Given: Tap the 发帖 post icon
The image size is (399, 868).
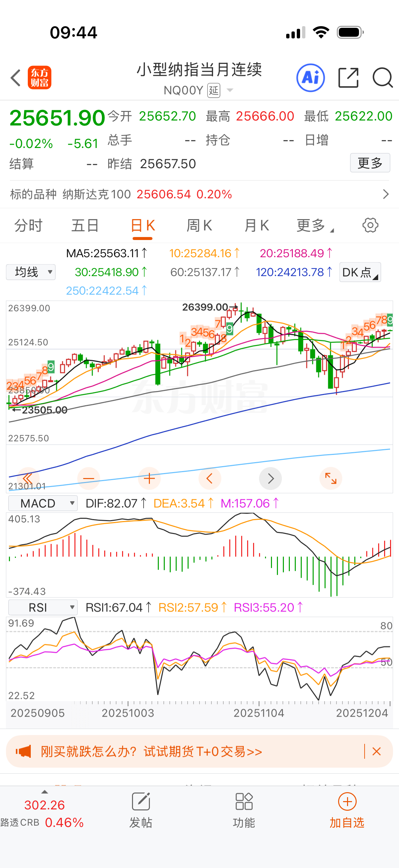Looking at the screenshot, I should coord(141,810).
